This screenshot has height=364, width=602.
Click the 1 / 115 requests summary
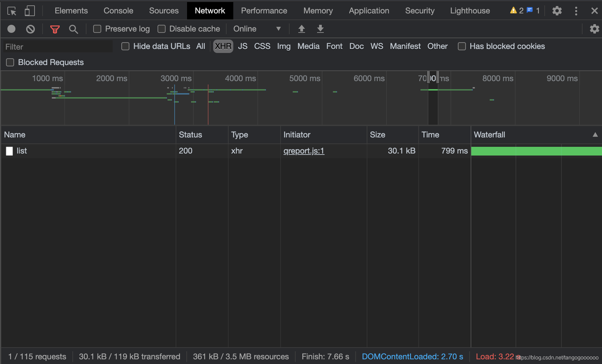coord(37,357)
